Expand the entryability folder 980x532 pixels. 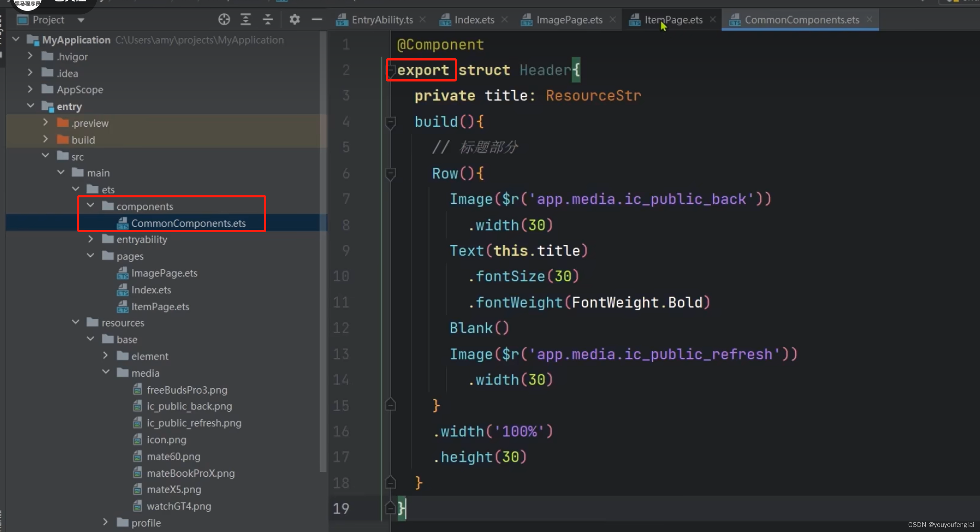tap(91, 239)
